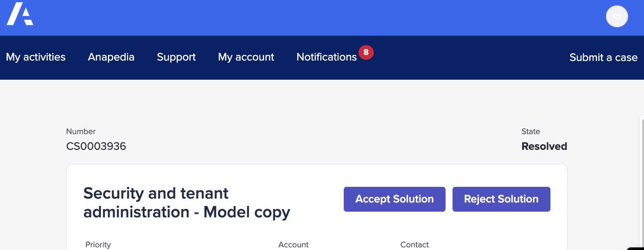Click the black widget in bottom-right corner
This screenshot has height=250, width=644.
click(636, 247)
